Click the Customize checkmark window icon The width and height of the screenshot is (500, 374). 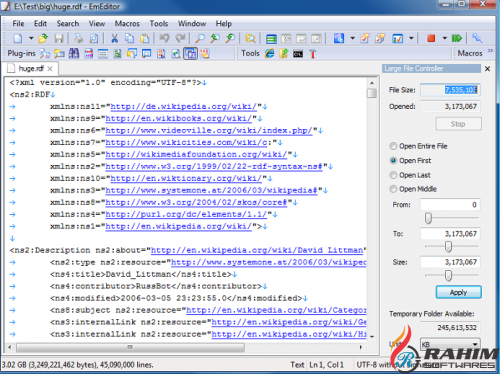point(397,38)
